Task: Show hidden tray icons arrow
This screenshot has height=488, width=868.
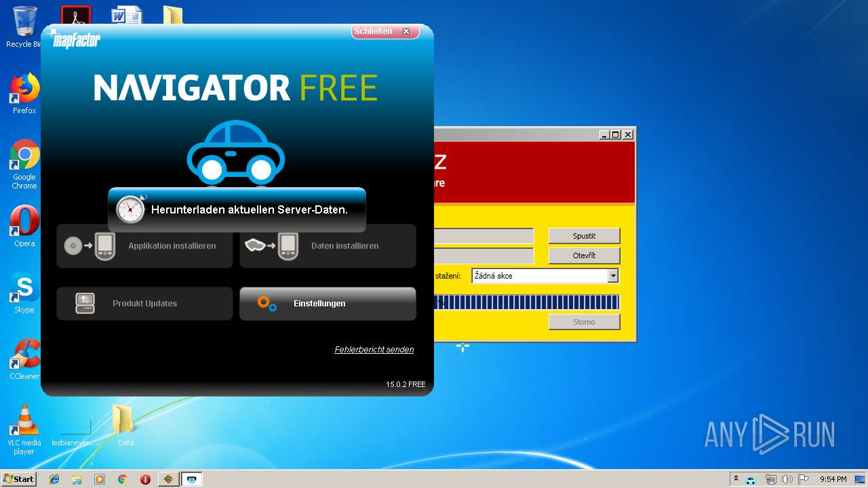Action: [736, 479]
